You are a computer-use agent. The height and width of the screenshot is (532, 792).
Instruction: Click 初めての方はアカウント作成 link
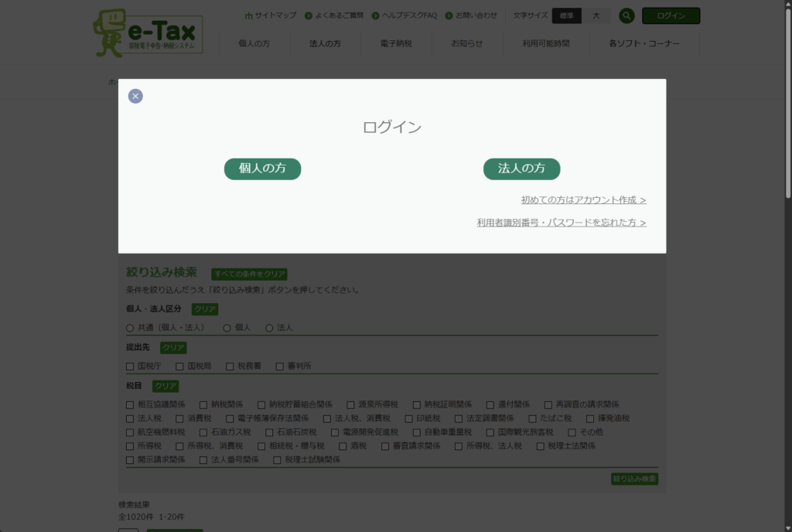583,199
